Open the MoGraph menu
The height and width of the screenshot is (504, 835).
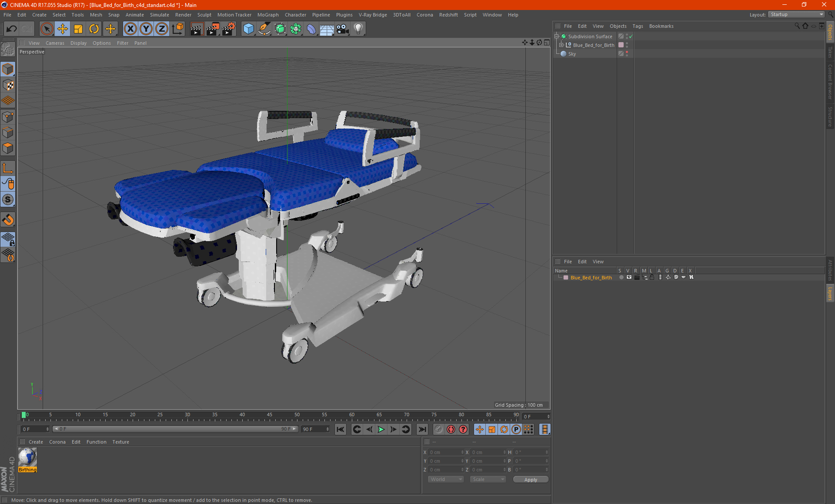tap(268, 15)
